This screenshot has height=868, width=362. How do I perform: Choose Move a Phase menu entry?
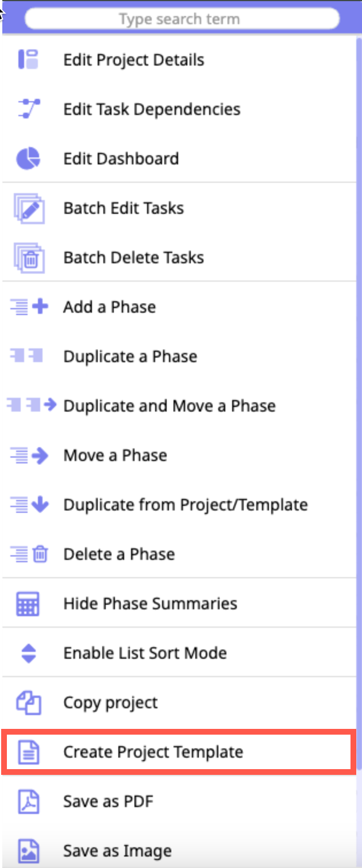(115, 455)
